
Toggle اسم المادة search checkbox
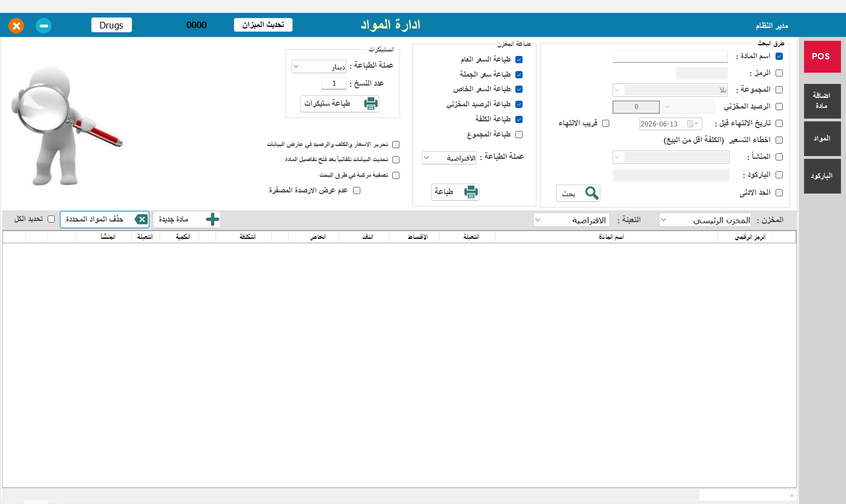(x=779, y=56)
